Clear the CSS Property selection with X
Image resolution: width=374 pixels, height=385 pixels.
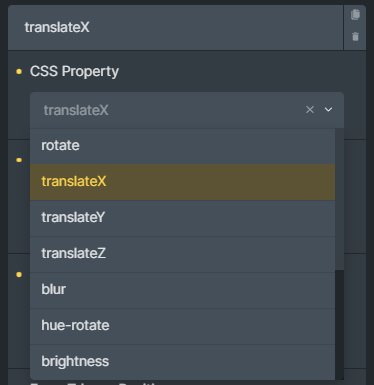click(310, 110)
